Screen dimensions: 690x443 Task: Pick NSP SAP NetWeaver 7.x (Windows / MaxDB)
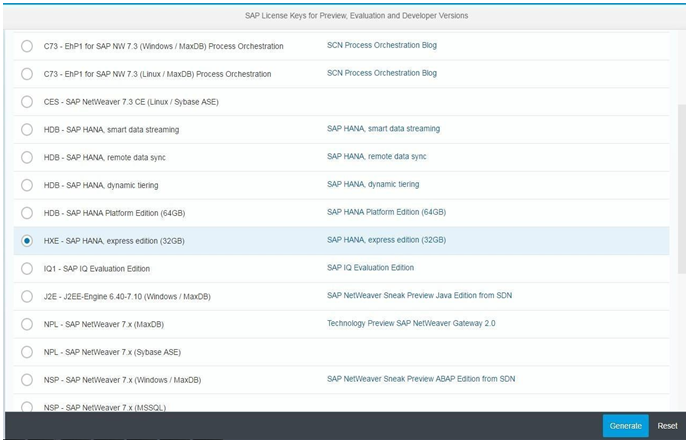(27, 380)
